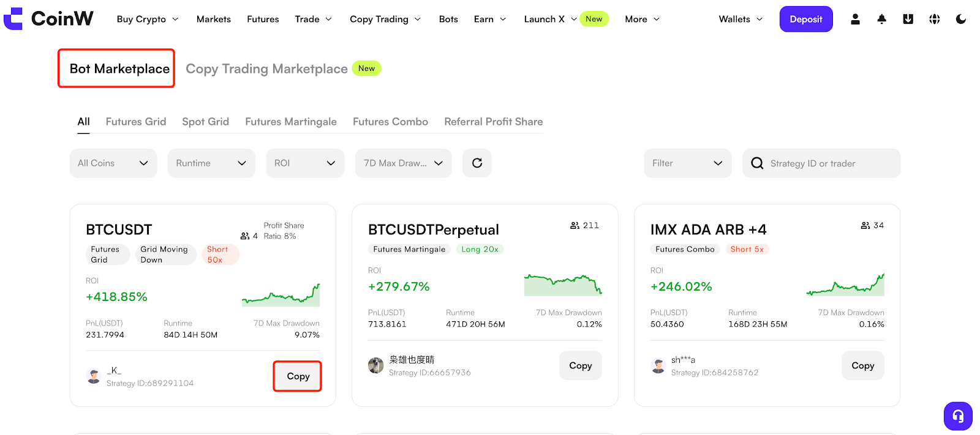Click the Strategy ID or trader search field

[821, 163]
